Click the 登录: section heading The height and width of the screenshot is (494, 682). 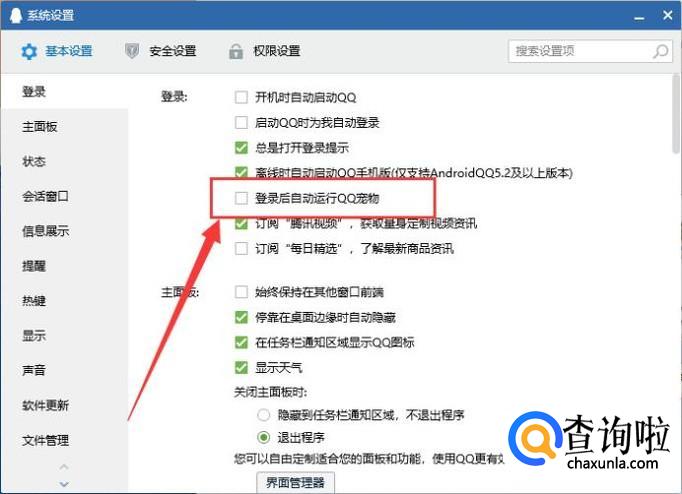point(174,97)
